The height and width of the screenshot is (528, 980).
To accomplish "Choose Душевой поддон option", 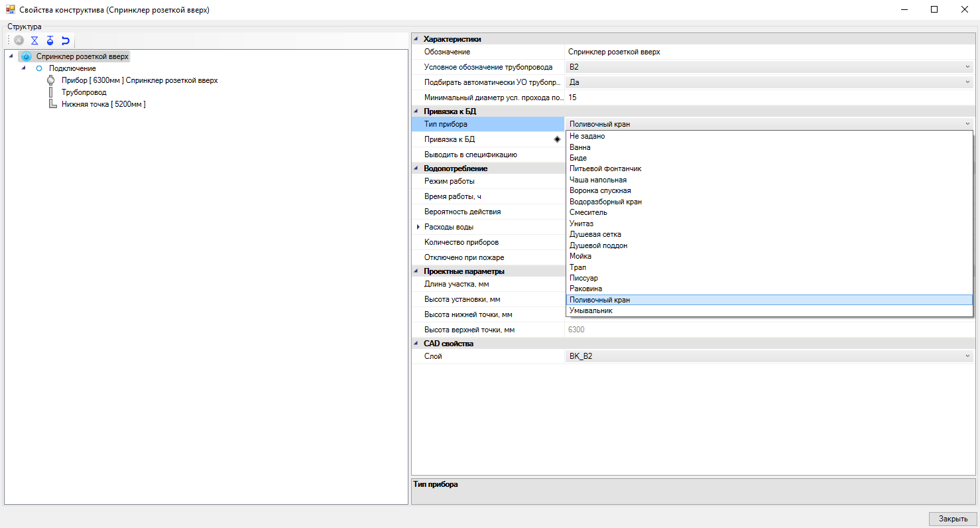I will [769, 245].
